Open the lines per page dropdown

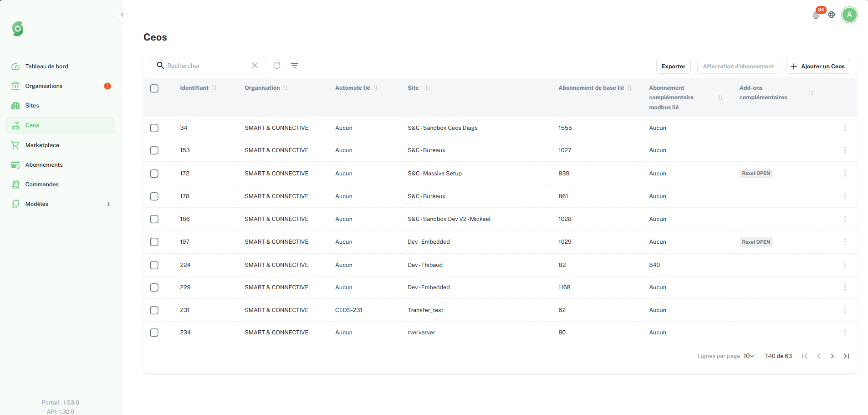[x=749, y=356]
